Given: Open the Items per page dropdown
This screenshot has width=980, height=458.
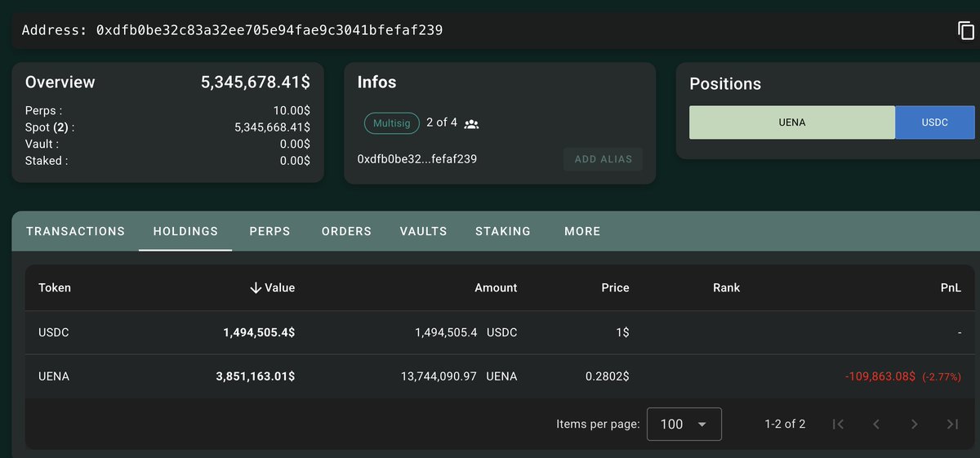Looking at the screenshot, I should tap(684, 424).
